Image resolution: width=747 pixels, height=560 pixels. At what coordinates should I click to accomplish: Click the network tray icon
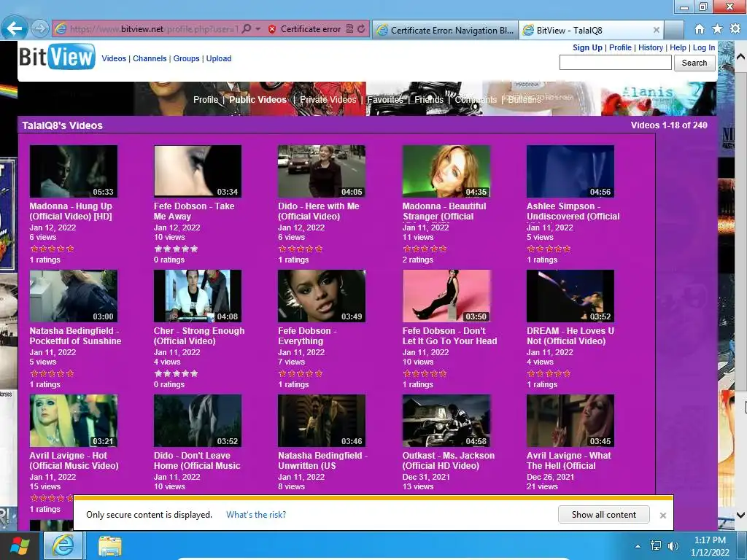[x=656, y=546]
